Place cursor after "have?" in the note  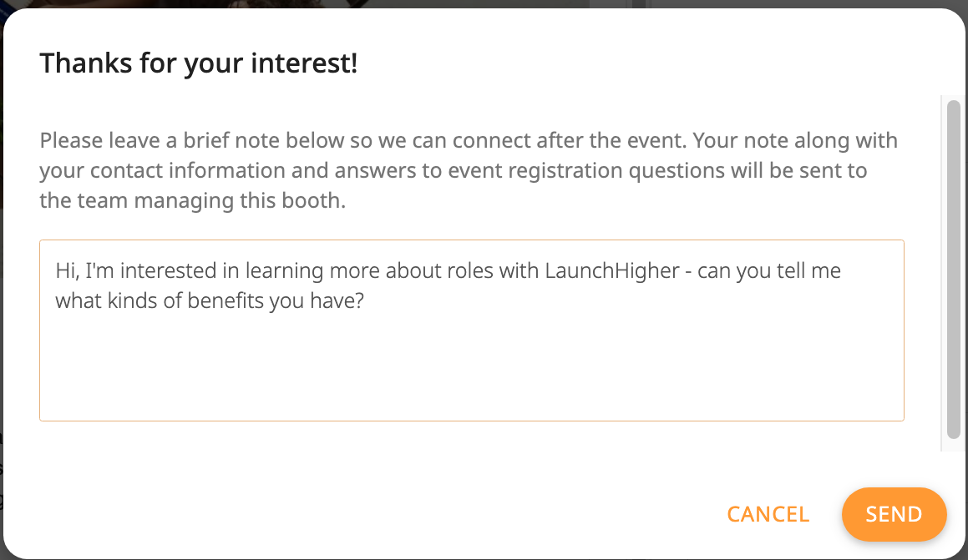click(366, 301)
